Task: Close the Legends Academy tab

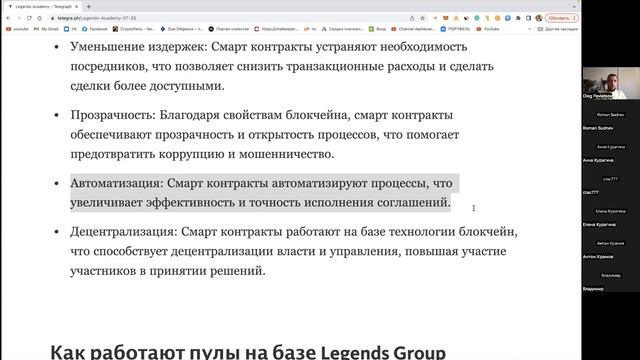Action: click(x=76, y=7)
